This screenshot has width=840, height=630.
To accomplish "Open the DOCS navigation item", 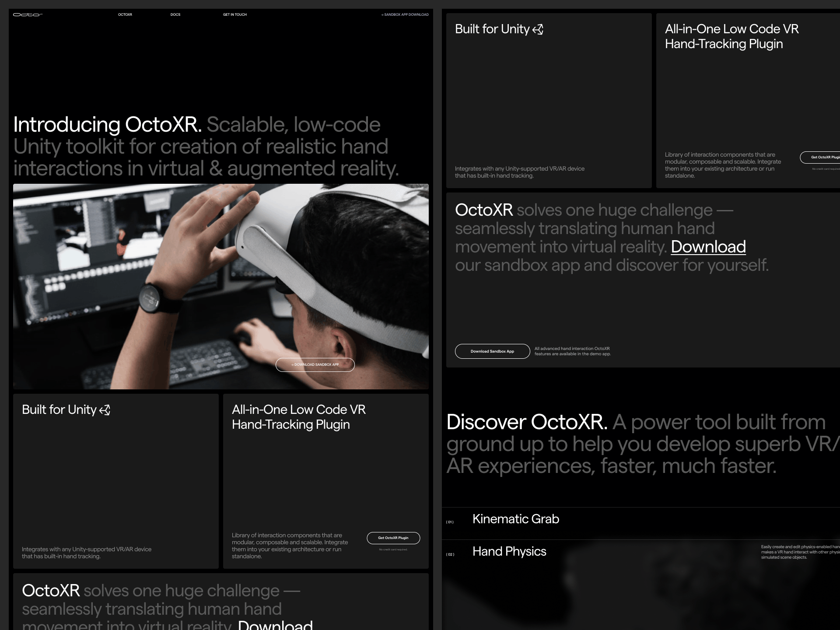I will (175, 14).
